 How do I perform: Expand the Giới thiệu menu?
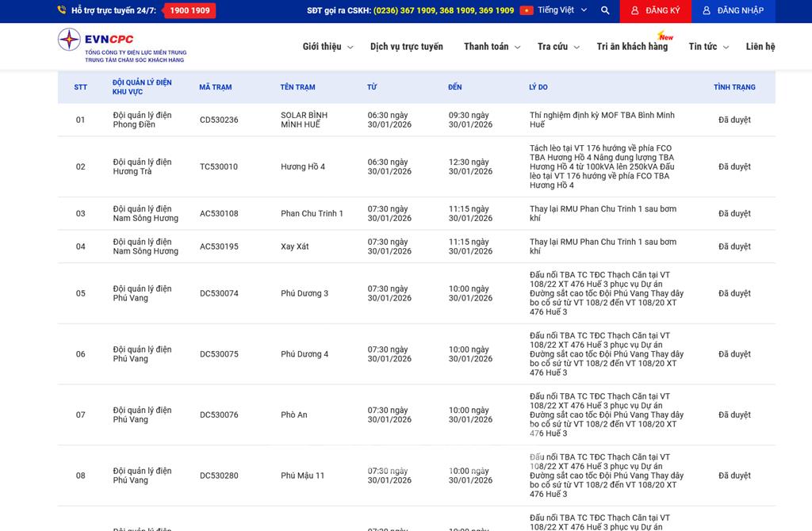[327, 47]
